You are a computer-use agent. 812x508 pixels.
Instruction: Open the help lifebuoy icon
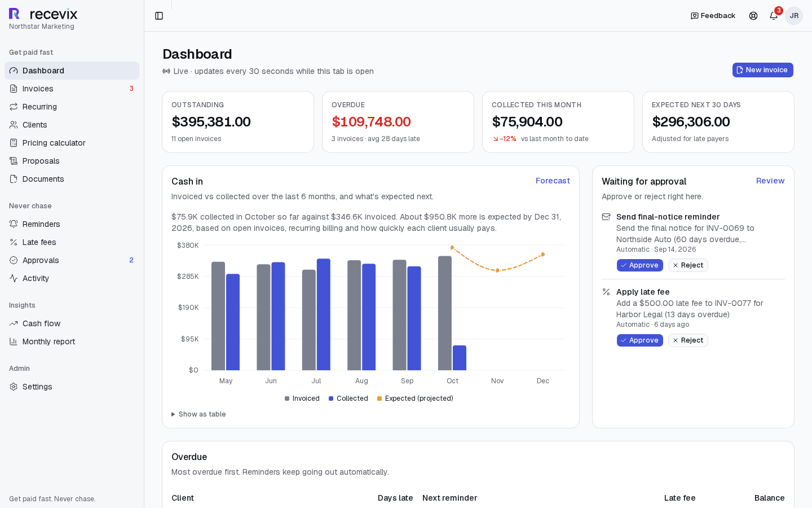pos(753,16)
